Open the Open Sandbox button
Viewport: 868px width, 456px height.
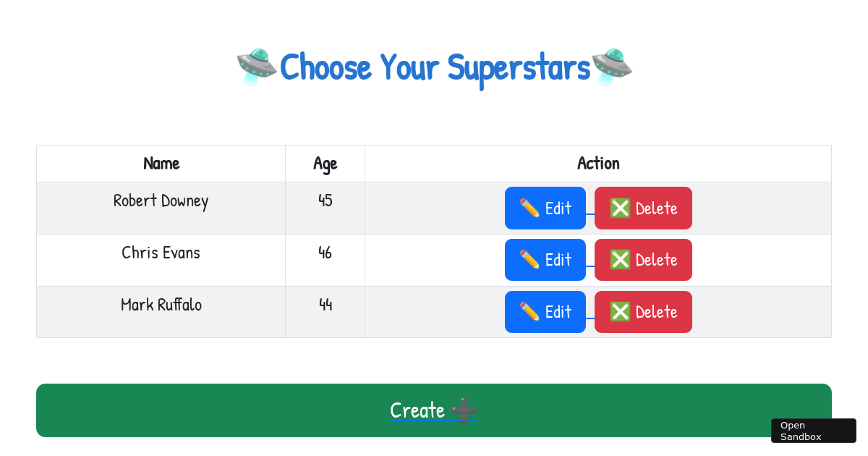(x=813, y=431)
